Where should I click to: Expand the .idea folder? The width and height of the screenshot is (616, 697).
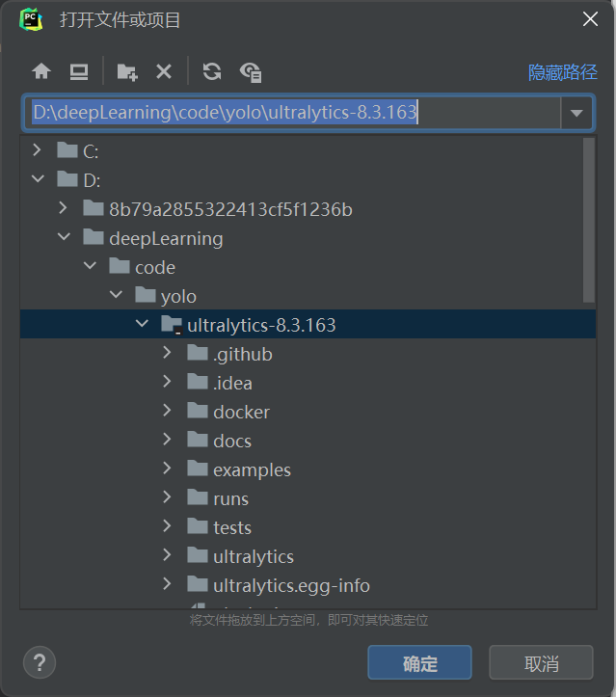pyautogui.click(x=167, y=382)
